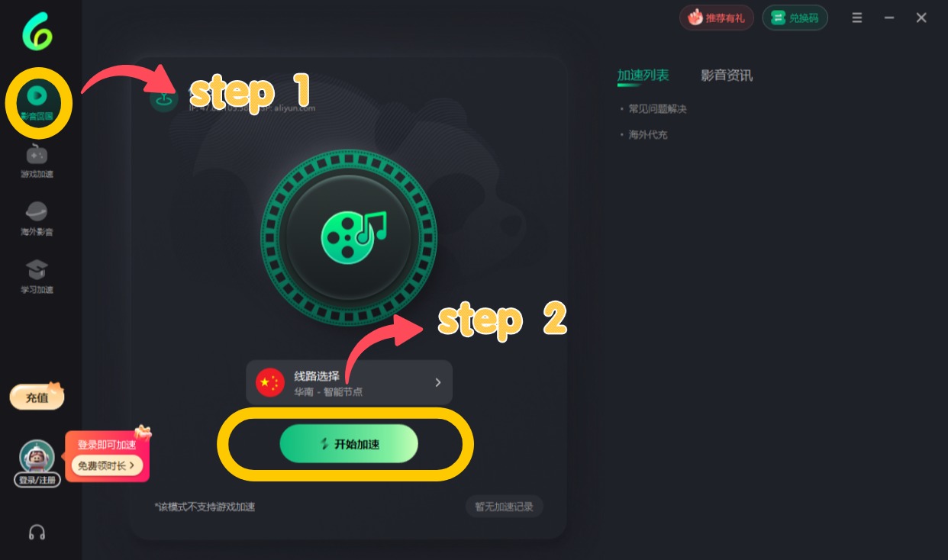The height and width of the screenshot is (560, 948).
Task: Click the 充值 recharge button
Action: 37,397
